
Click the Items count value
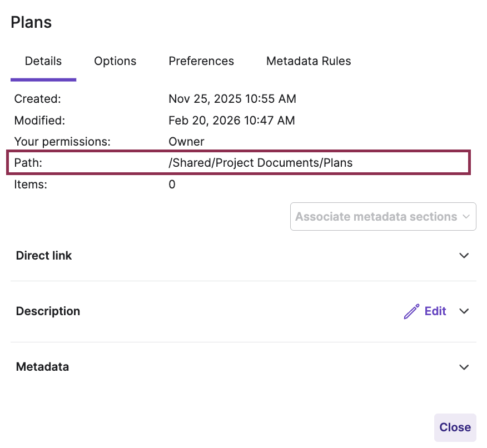tap(172, 184)
